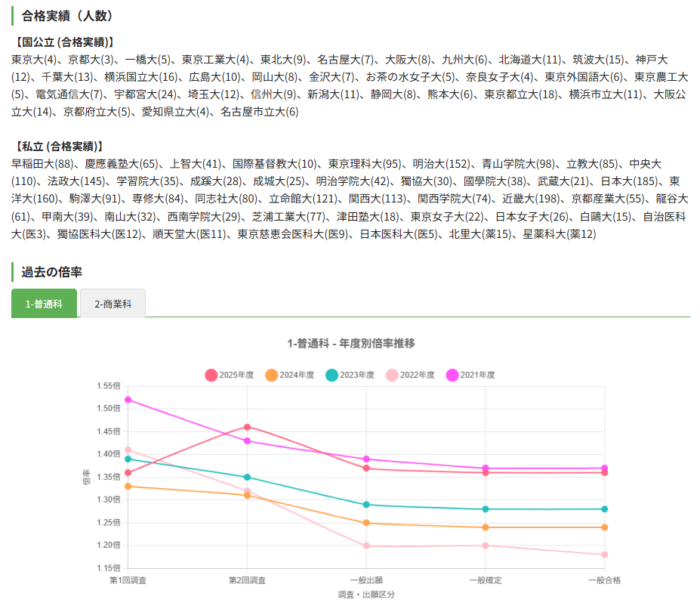Viewport: 700px width, 615px height.
Task: Click the text 名古屋市立大(6)
Action: pos(259,112)
